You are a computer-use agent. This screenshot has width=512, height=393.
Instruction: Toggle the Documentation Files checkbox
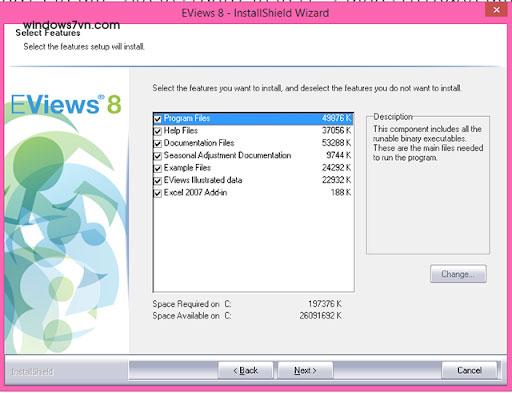158,143
